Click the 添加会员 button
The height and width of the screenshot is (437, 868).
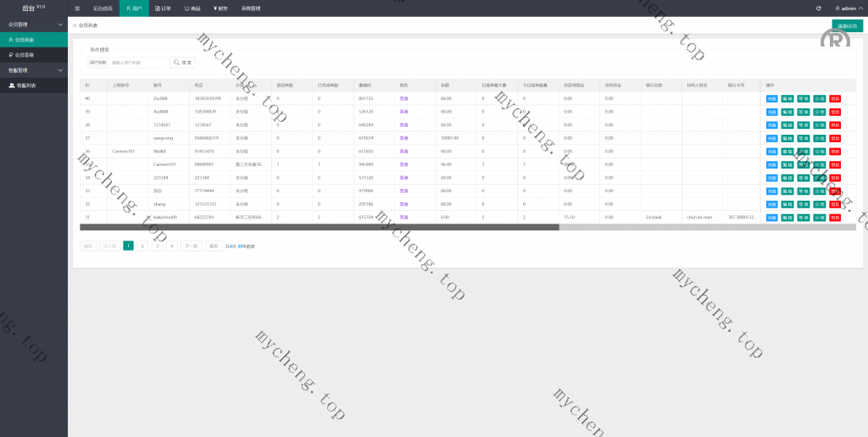pos(847,25)
